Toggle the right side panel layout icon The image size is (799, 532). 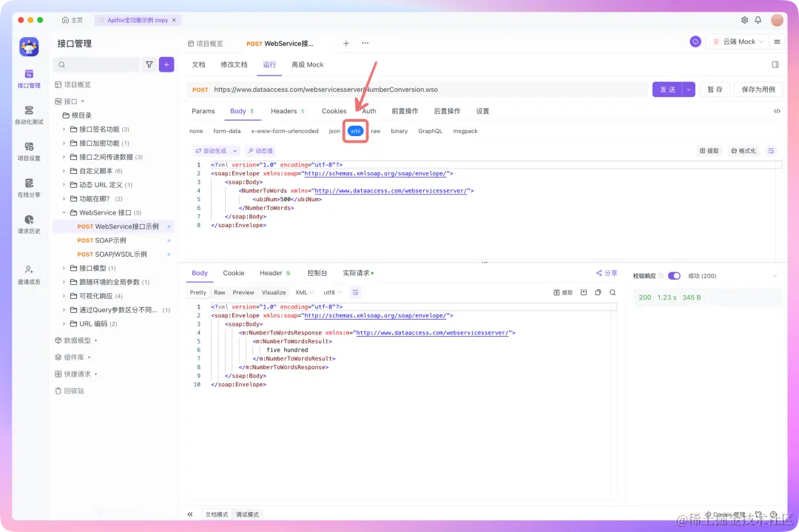click(775, 64)
